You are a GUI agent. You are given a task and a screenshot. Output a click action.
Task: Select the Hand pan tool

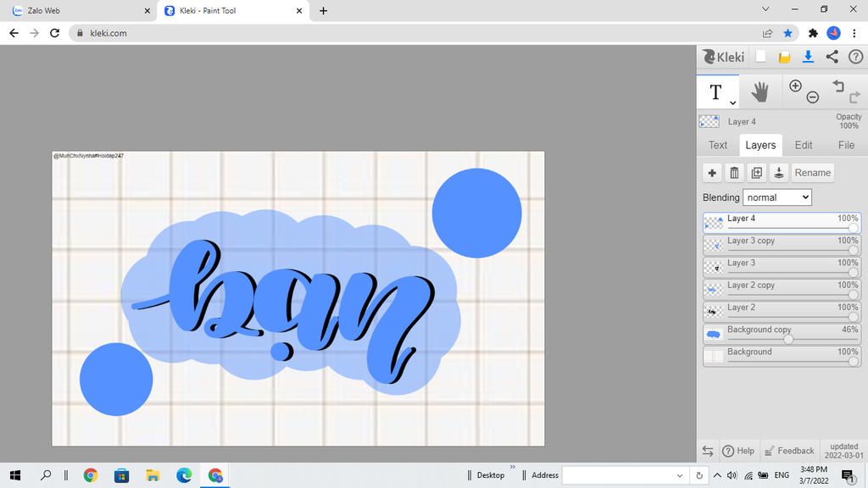[760, 91]
